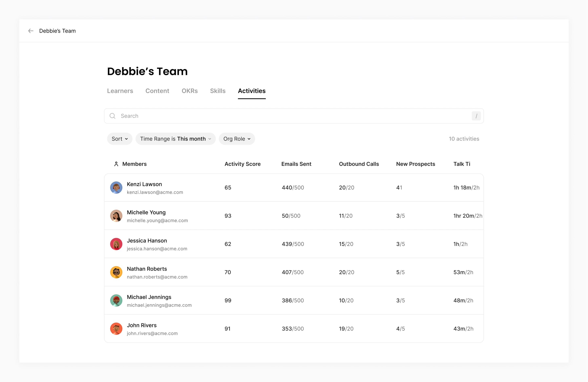Click the Emails Sent column header
Screen dimensions: 588x382
click(x=296, y=164)
